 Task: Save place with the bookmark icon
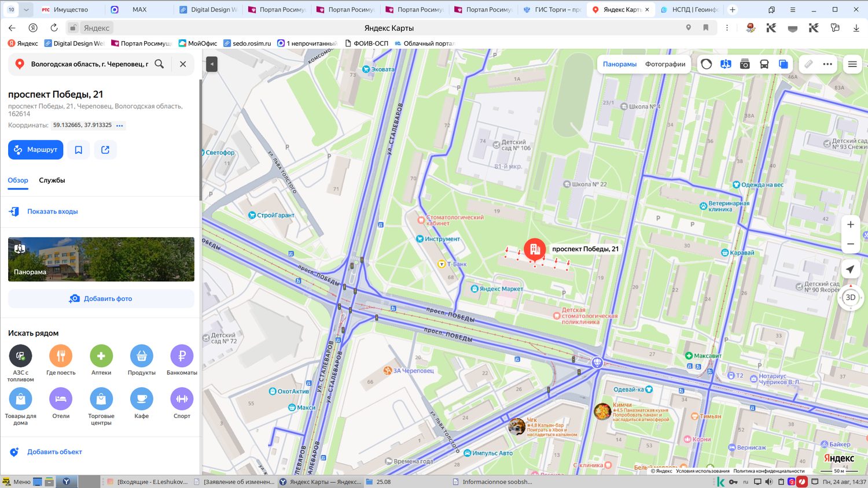click(79, 150)
